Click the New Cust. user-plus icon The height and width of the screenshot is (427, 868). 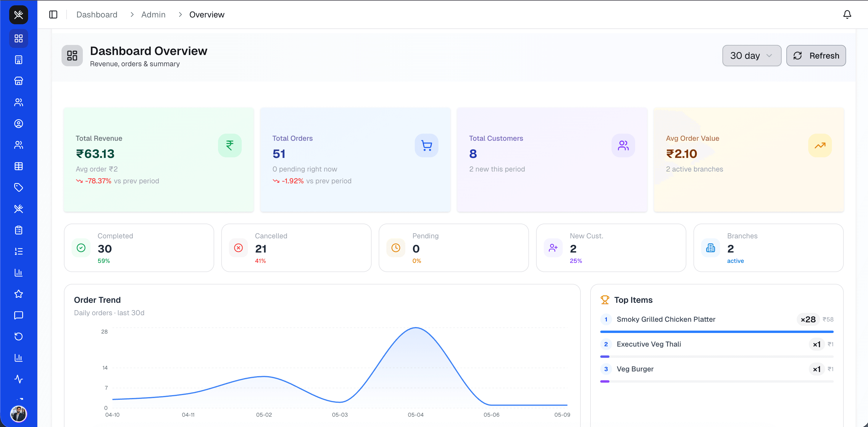coord(553,248)
